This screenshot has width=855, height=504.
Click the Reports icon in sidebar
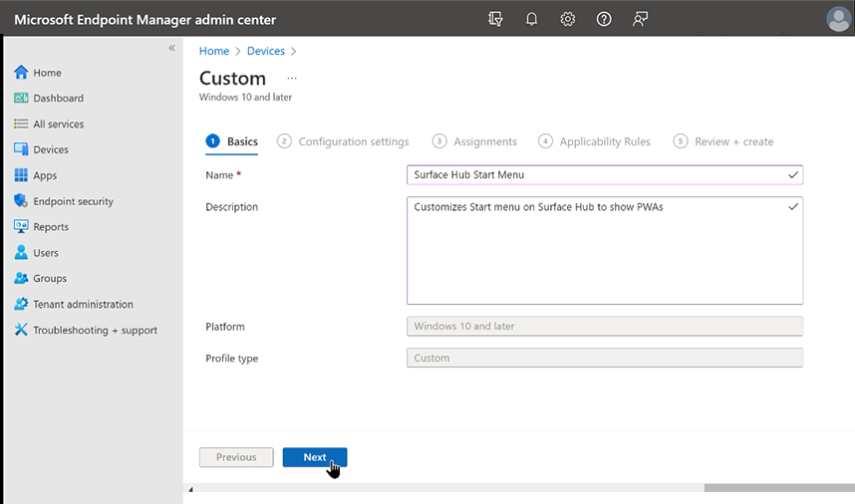click(21, 227)
